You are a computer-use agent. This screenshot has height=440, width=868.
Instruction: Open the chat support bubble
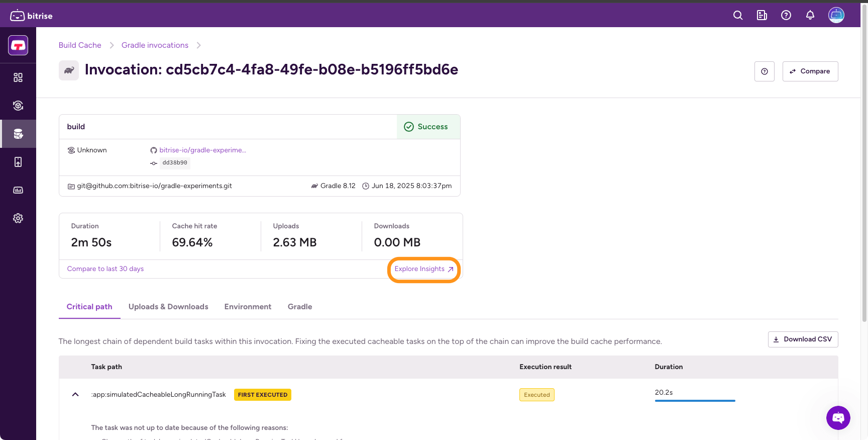(x=838, y=417)
